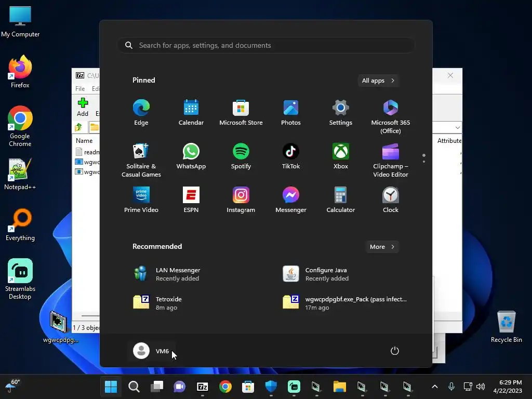The image size is (532, 399).
Task: Click the power button in the Start menu
Action: [x=395, y=351]
